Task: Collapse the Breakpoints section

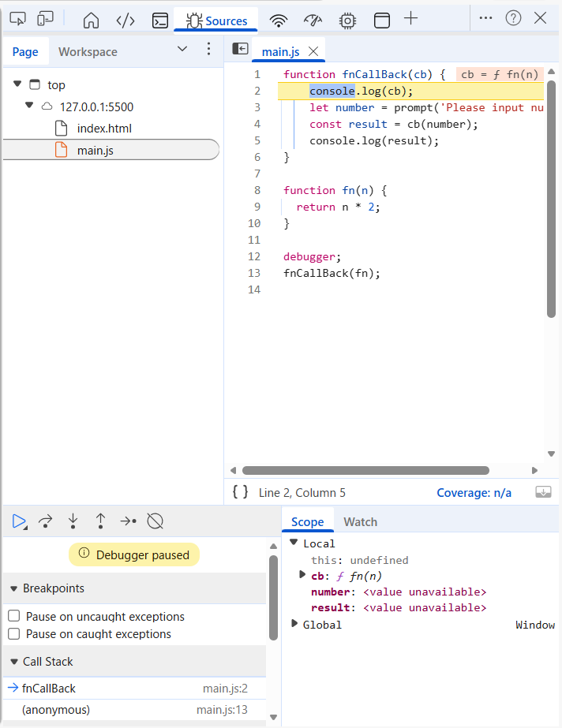Action: [14, 588]
